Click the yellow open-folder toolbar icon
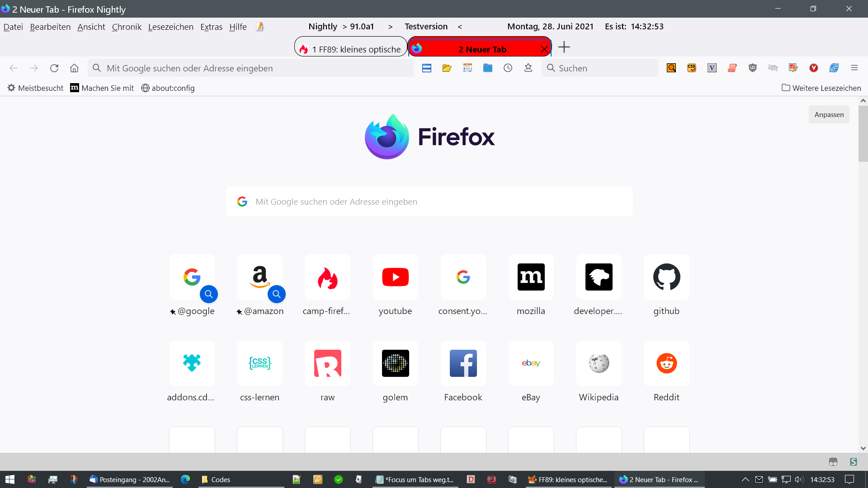868x488 pixels. [447, 68]
